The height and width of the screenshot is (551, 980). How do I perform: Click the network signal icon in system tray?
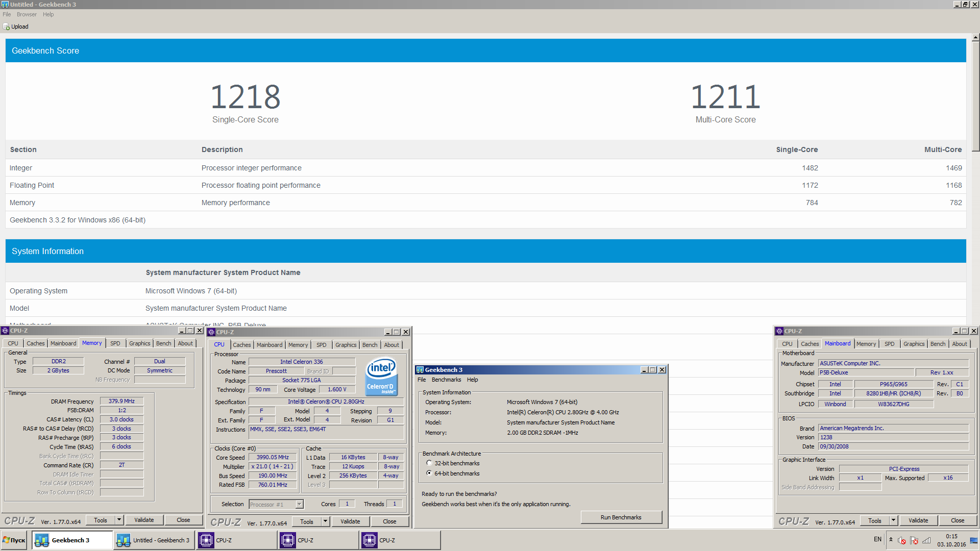926,540
